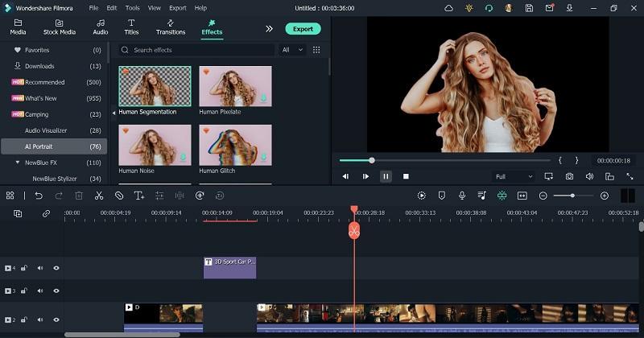644x338 pixels.
Task: Click the snapshot camera icon under preview
Action: tap(569, 176)
